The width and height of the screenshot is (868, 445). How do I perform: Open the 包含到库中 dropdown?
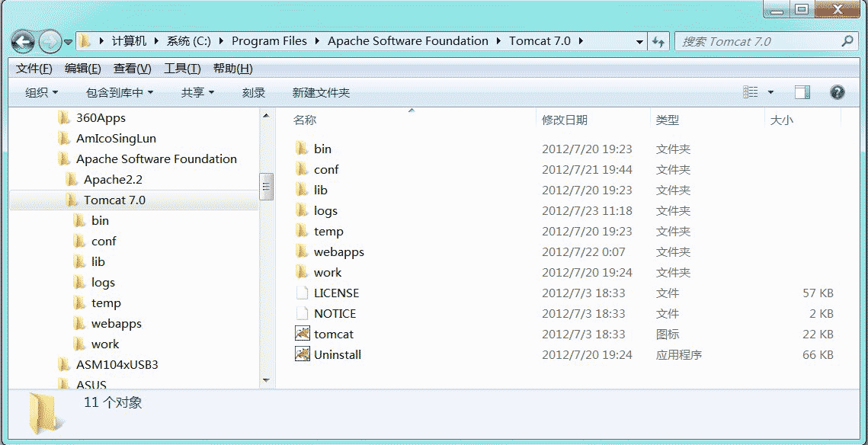coord(120,92)
